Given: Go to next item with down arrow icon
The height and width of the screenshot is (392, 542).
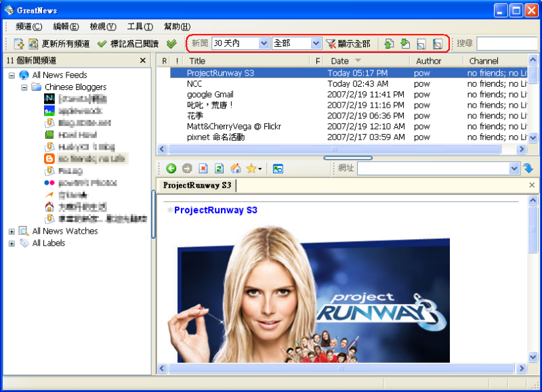Looking at the screenshot, I should 404,43.
